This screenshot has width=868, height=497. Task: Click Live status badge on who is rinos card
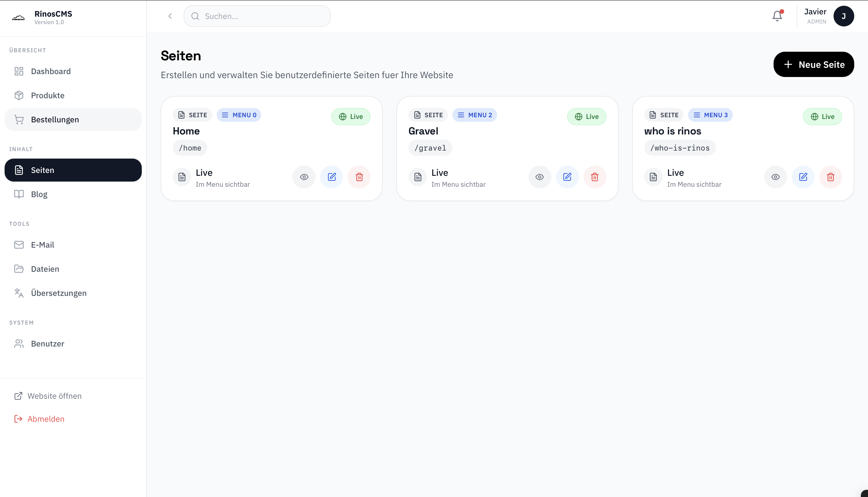click(822, 117)
